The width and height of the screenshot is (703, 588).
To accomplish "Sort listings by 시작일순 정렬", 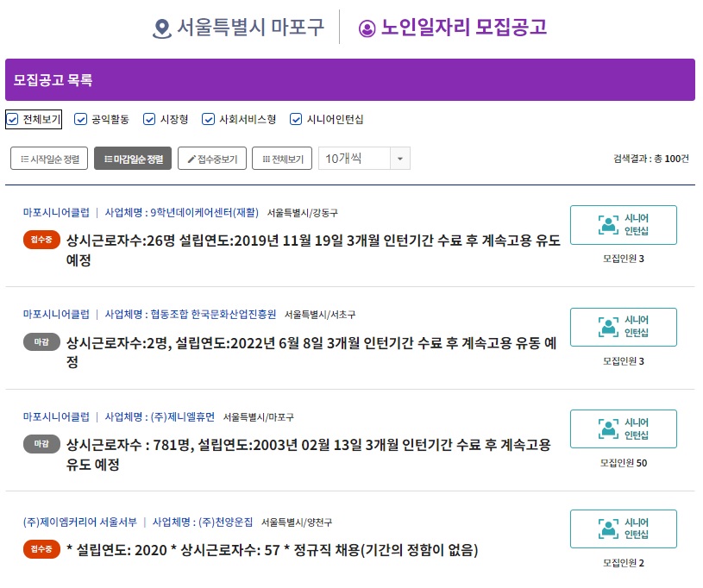I will click(49, 159).
